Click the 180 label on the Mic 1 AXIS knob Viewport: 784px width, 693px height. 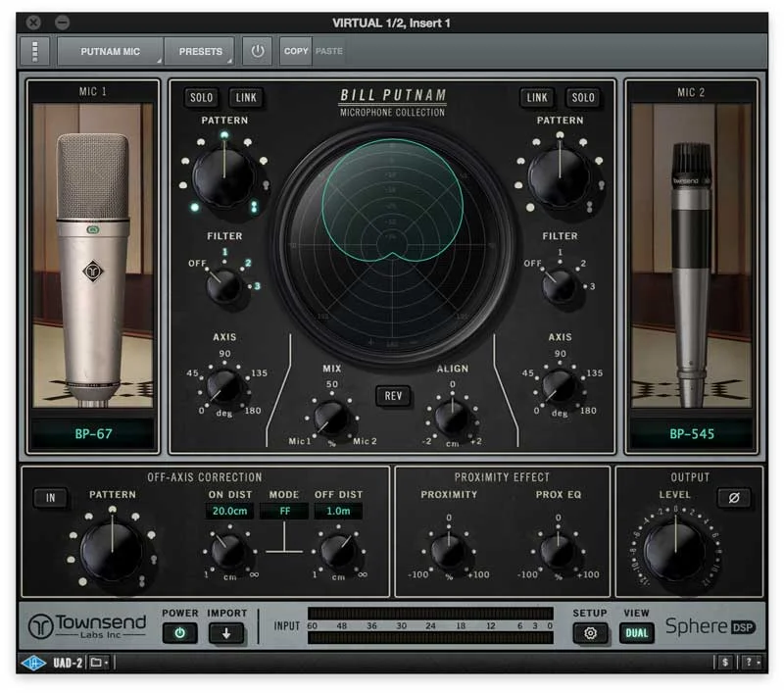click(253, 411)
